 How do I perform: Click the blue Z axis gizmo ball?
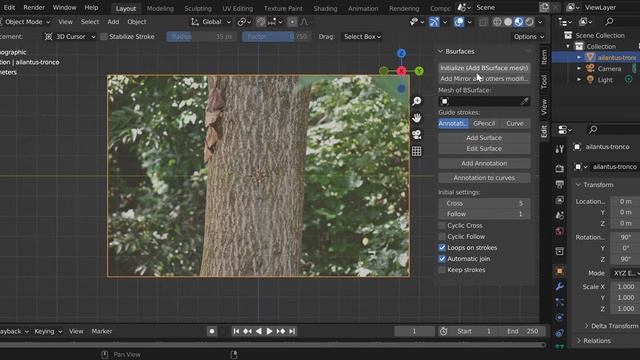point(402,53)
